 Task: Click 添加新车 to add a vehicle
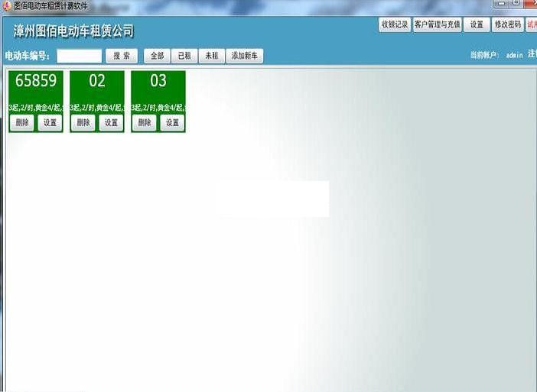[x=244, y=56]
